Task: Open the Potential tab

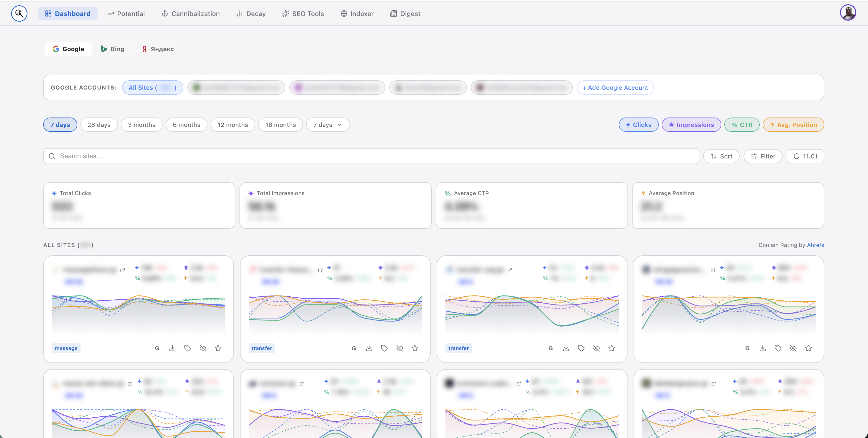Action: (x=126, y=13)
